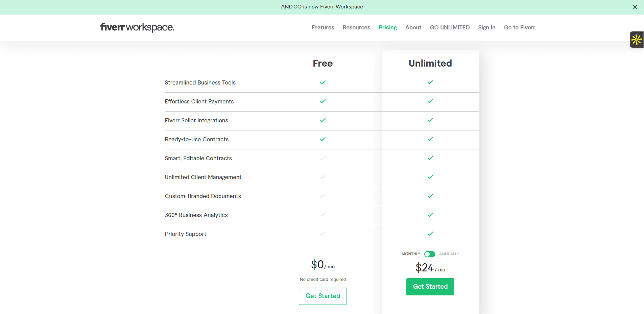The height and width of the screenshot is (314, 644).
Task: Go to the Pricing page
Action: tap(388, 27)
